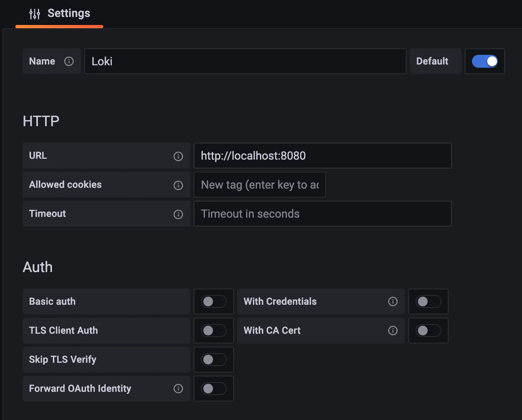Click the Timeout info icon
This screenshot has height=420, width=522.
click(178, 214)
